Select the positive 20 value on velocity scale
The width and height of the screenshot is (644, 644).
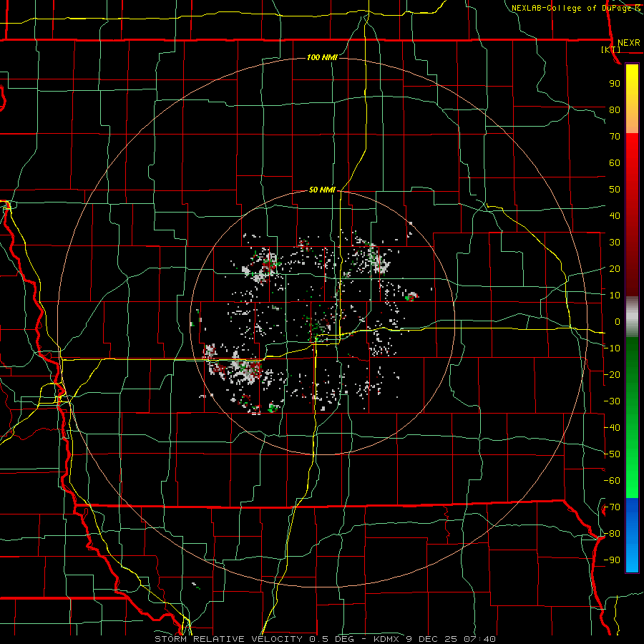615,268
